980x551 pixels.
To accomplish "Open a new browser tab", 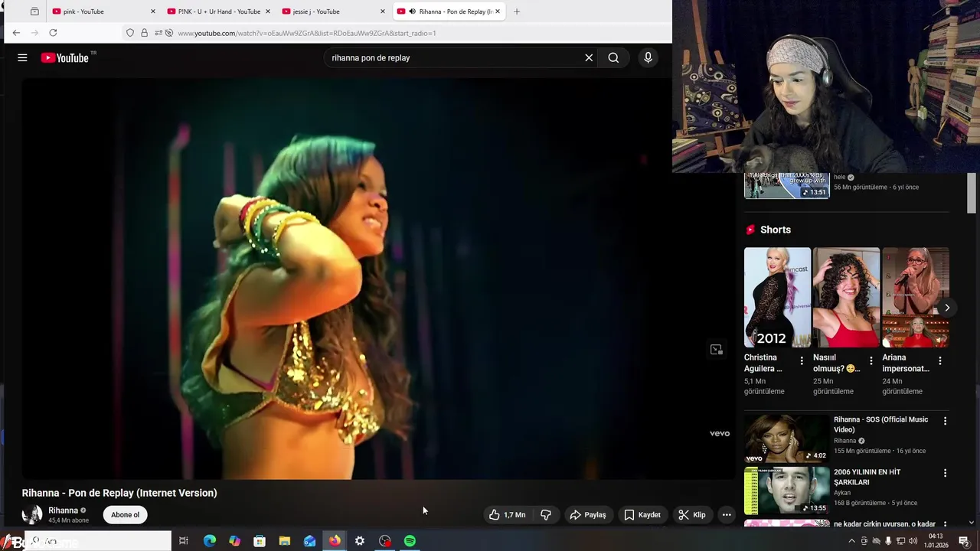I will pyautogui.click(x=517, y=11).
